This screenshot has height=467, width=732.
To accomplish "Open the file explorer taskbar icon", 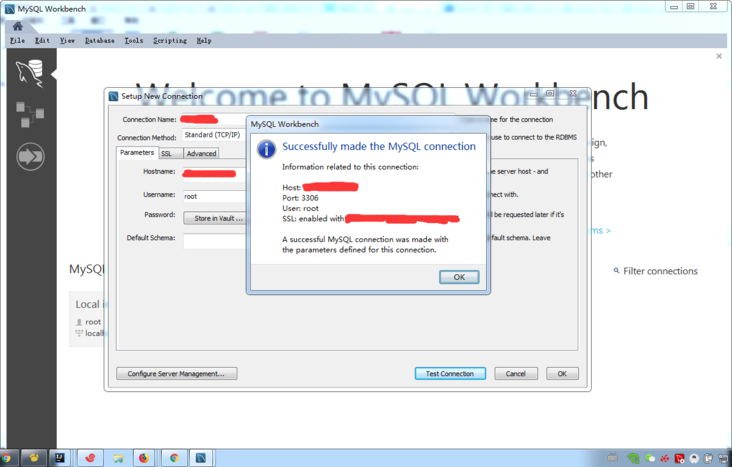I will [118, 458].
